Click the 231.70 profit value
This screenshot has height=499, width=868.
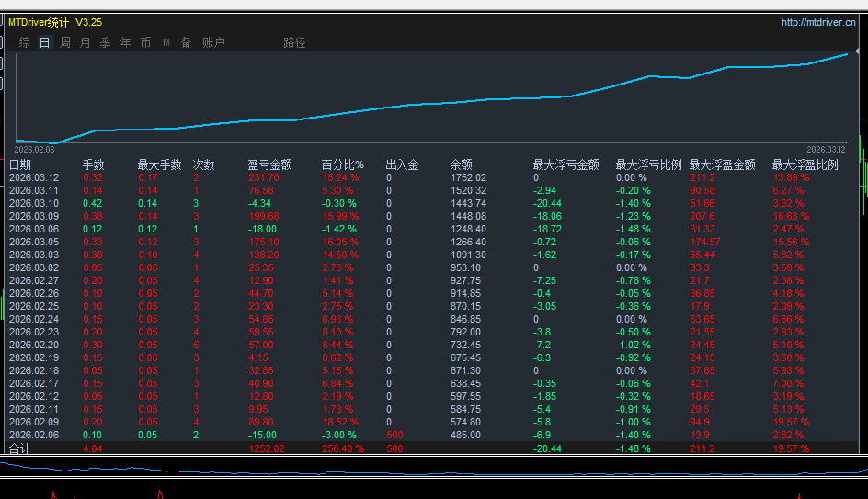click(264, 177)
